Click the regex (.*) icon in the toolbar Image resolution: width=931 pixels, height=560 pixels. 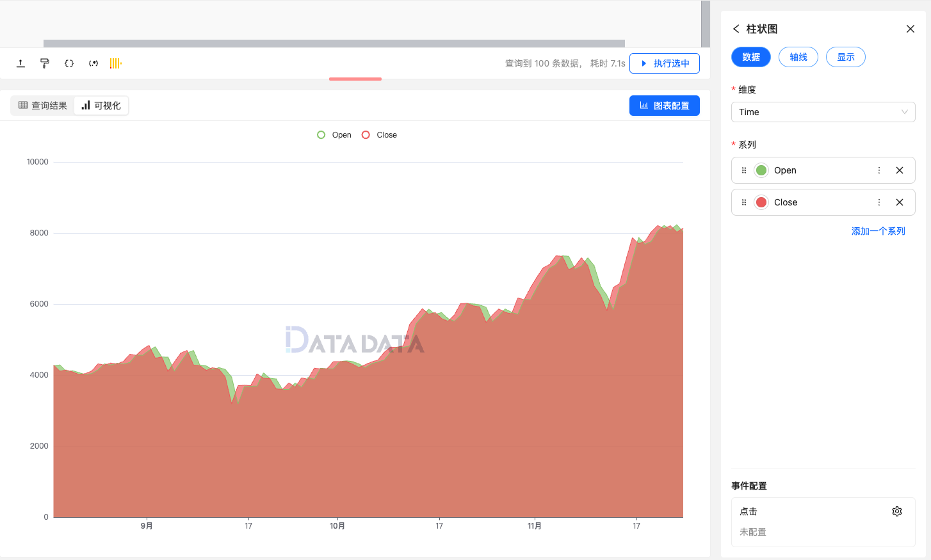coord(93,63)
